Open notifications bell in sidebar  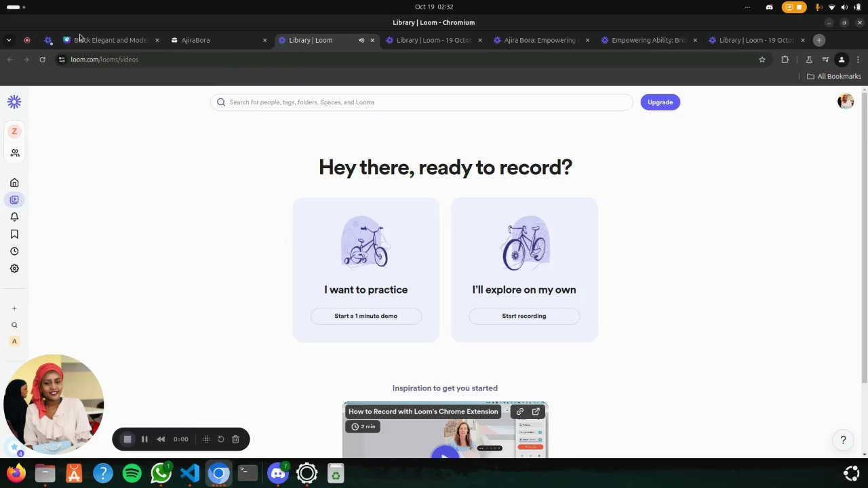(x=14, y=217)
